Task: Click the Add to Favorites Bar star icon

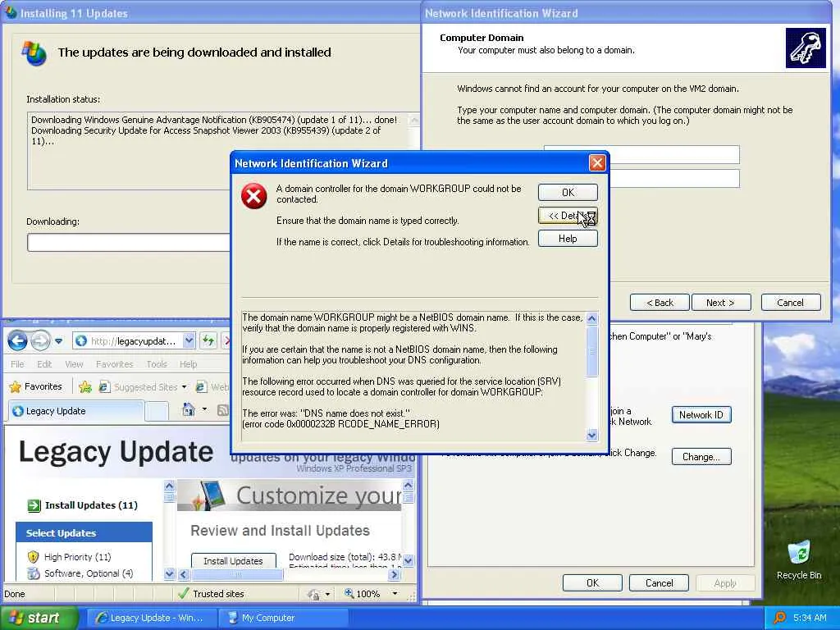Action: [84, 387]
